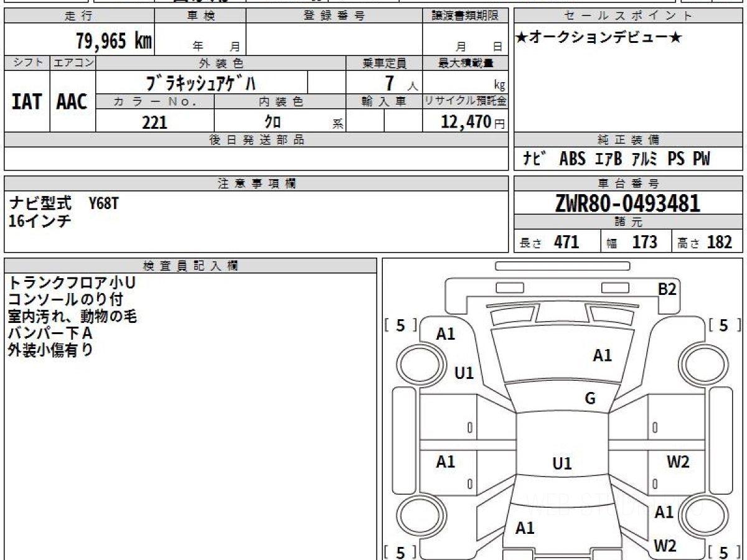This screenshot has height=560, width=747.
Task: Select the トランクフロア小U inspector note
Action: [72, 283]
